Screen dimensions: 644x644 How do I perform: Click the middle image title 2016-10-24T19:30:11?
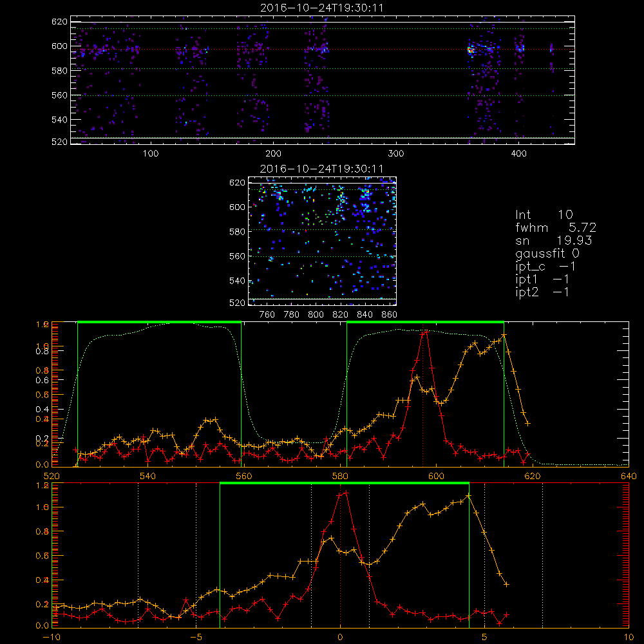click(x=321, y=169)
